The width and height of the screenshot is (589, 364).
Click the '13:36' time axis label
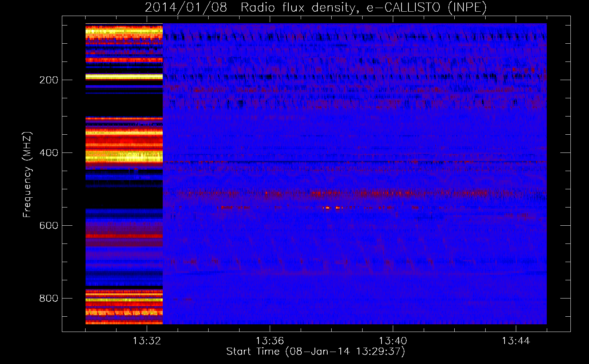[270, 341]
